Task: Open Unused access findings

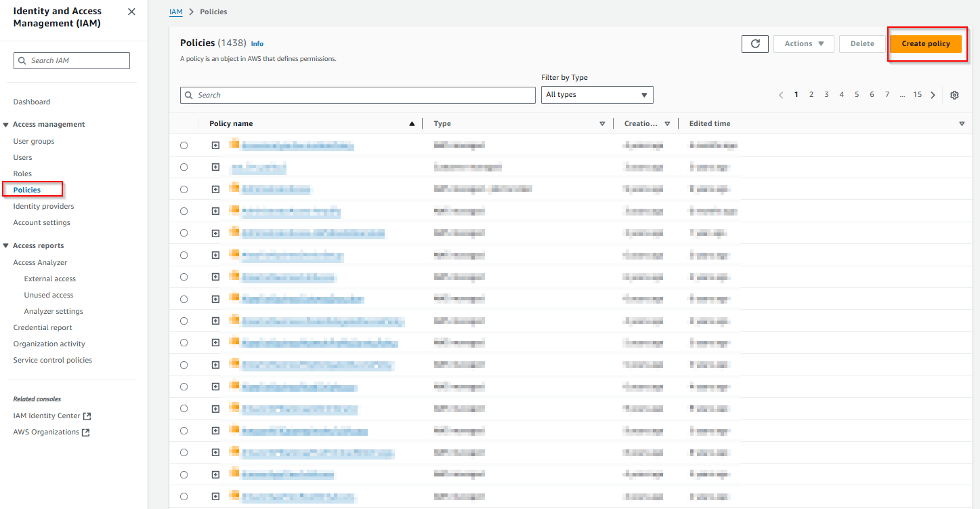Action: 49,295
